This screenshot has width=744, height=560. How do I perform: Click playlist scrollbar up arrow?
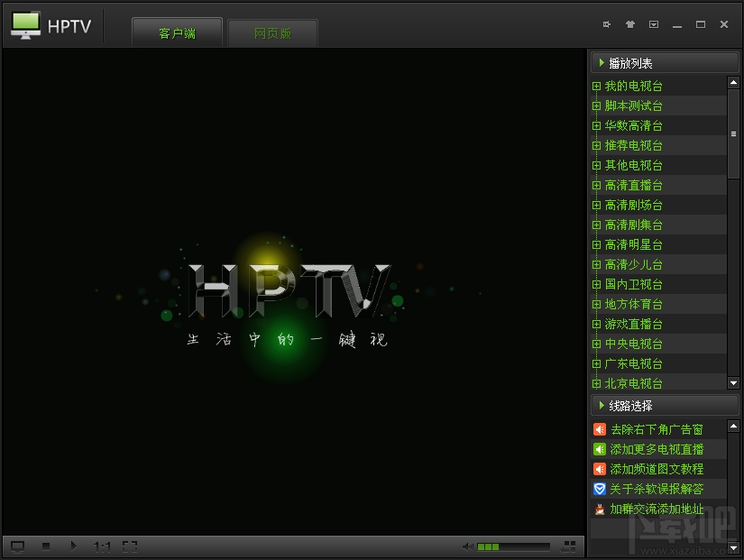733,83
